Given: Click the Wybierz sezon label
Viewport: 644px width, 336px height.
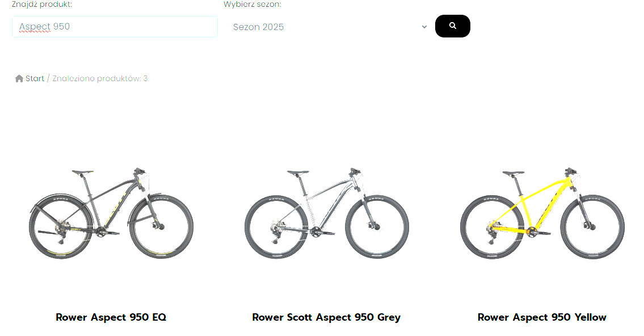Looking at the screenshot, I should 252,5.
